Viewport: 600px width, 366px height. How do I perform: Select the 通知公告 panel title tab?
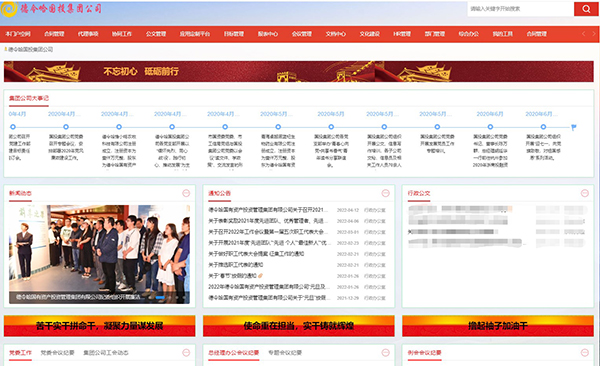[x=220, y=193]
